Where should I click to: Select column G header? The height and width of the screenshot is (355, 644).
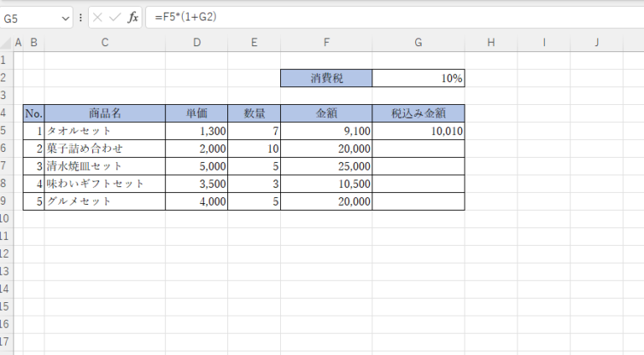coord(418,43)
